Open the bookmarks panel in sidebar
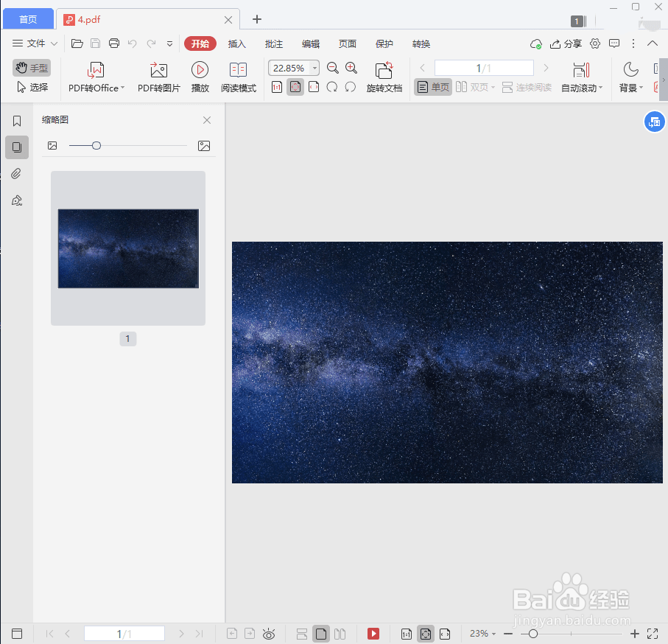 pyautogui.click(x=16, y=120)
